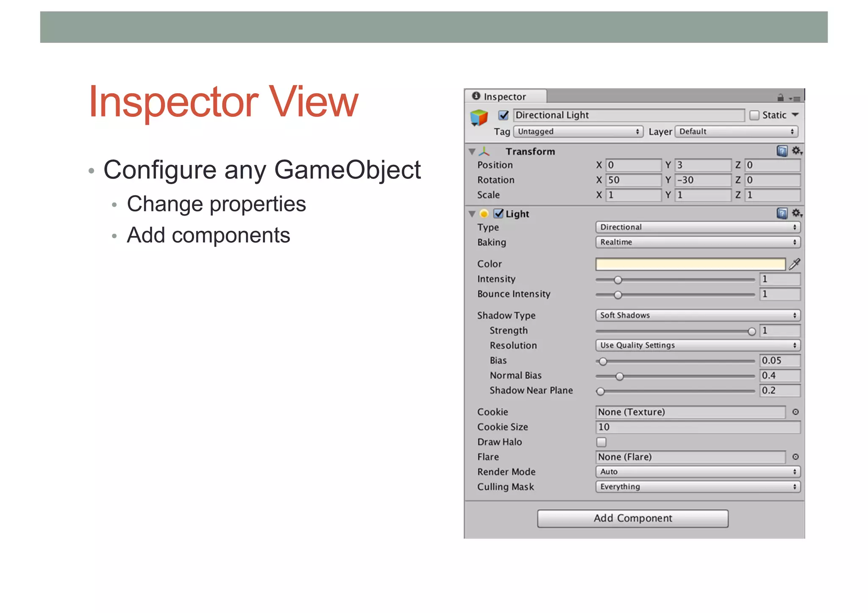Click the Scale Z input field
Screen dimensions: 868x613
pyautogui.click(x=773, y=195)
